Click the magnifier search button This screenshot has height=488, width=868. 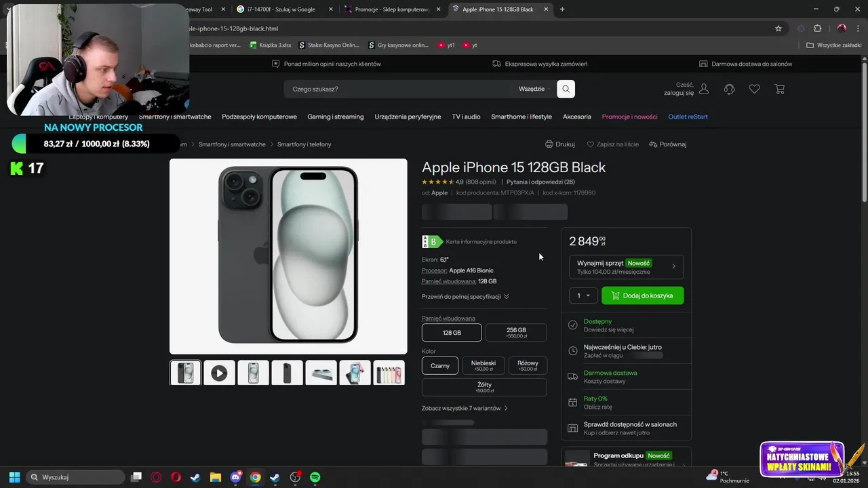[566, 89]
